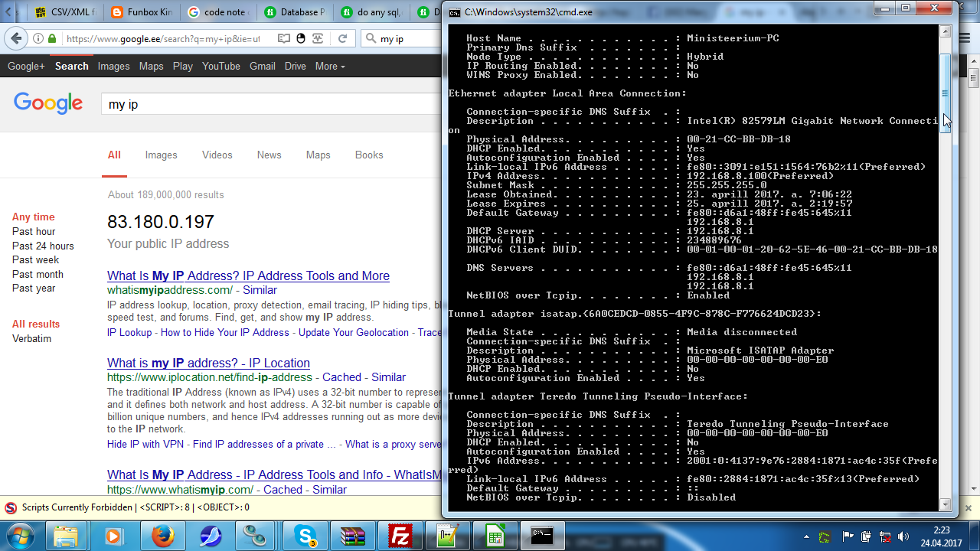Launch FileZilla from the taskbar
This screenshot has width=980, height=551.
pyautogui.click(x=400, y=536)
